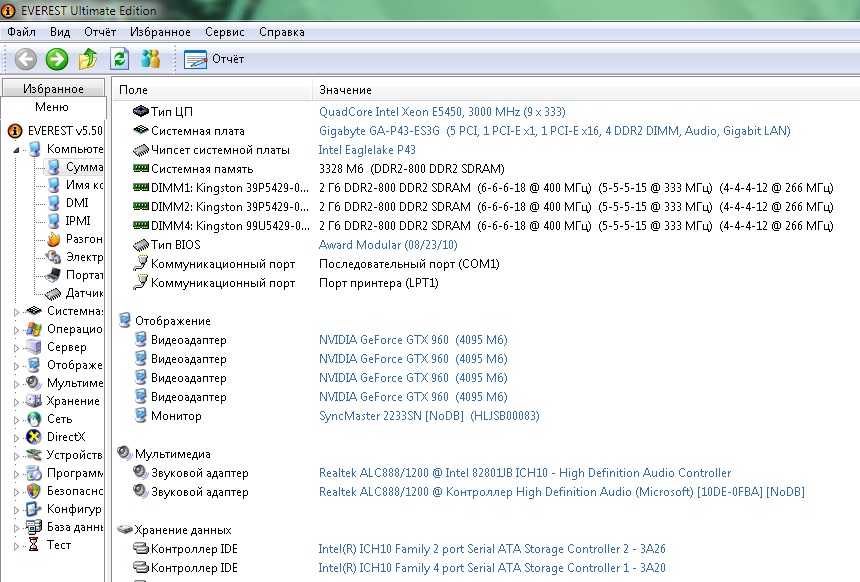This screenshot has width=860, height=582.
Task: Open the Intel 82801JB ICH10 audio link
Action: click(x=525, y=473)
